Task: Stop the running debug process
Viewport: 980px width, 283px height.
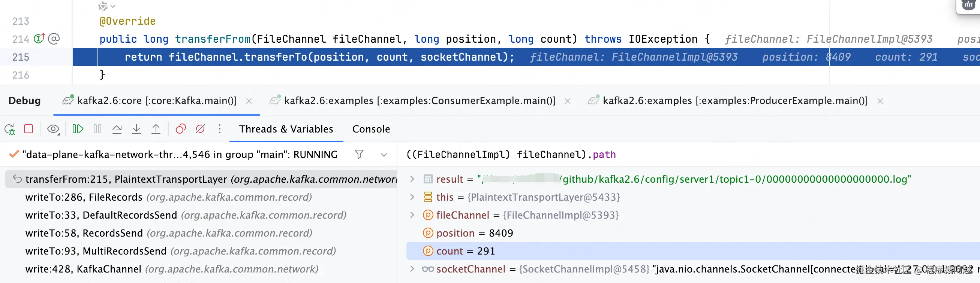Action: click(28, 129)
